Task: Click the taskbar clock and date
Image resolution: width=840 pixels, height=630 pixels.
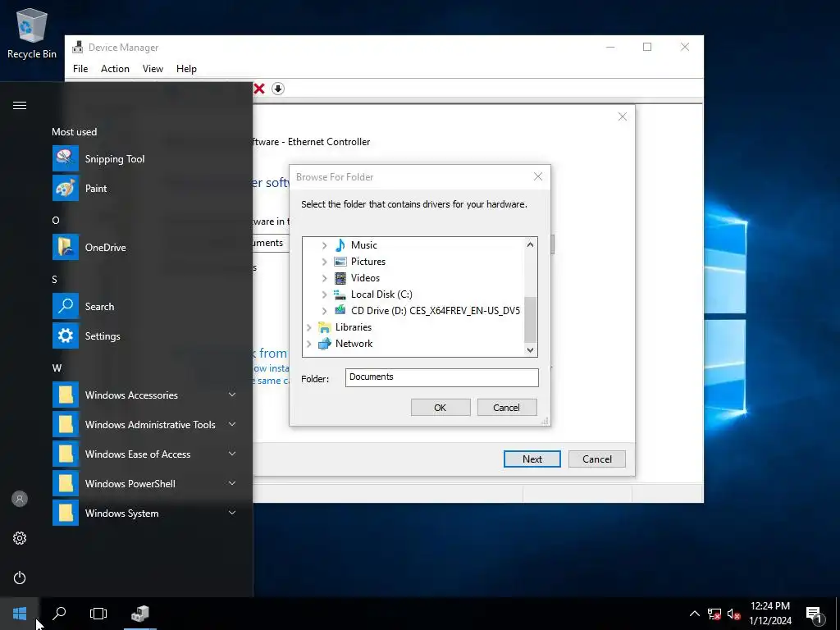Action: pos(769,614)
